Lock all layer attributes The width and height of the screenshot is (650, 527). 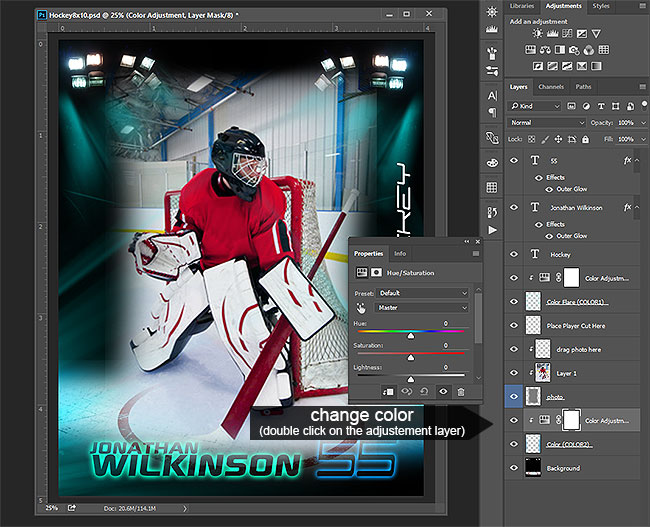tap(585, 139)
